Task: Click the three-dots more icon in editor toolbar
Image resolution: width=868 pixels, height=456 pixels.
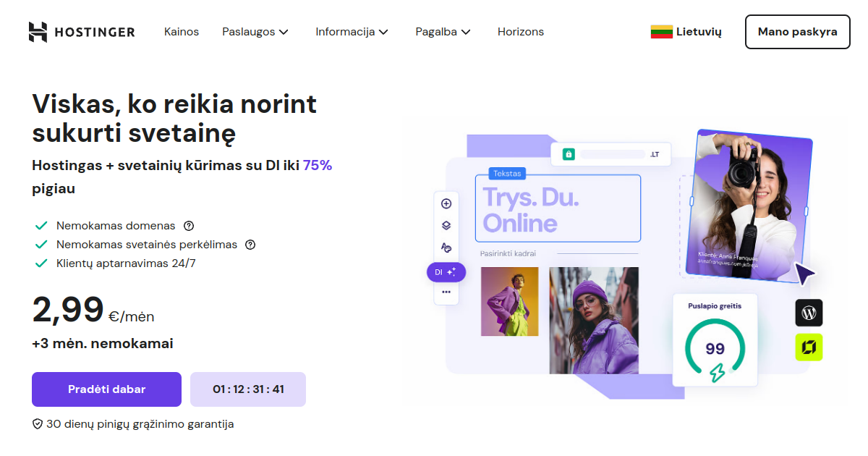Action: tap(446, 292)
